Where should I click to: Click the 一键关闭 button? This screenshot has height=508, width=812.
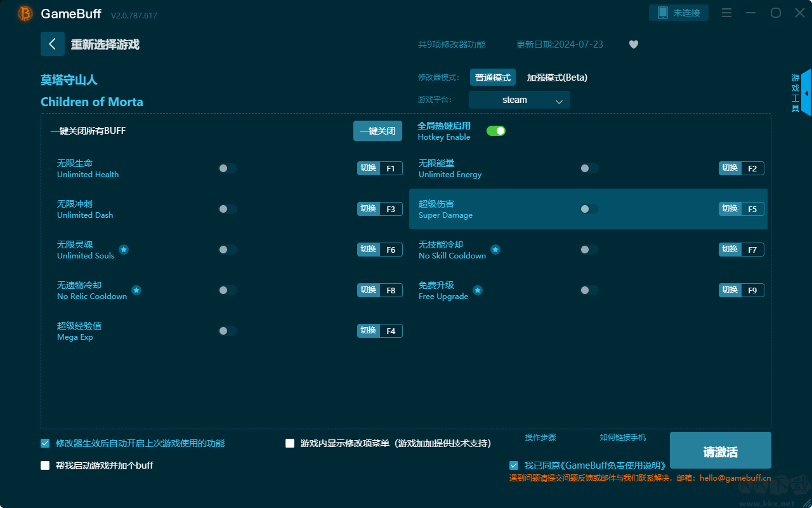[x=378, y=131]
